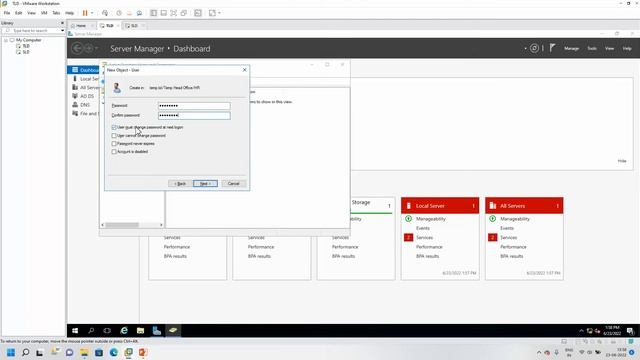Click the VMware pause VM icon

click(85, 13)
